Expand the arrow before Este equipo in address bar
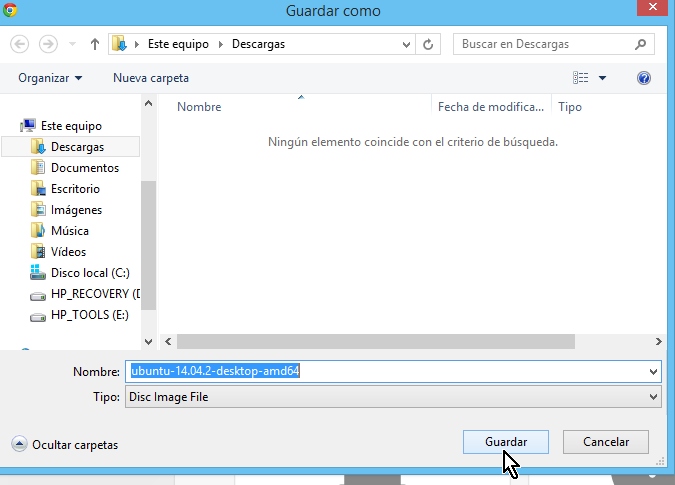The height and width of the screenshot is (485, 675). point(137,44)
